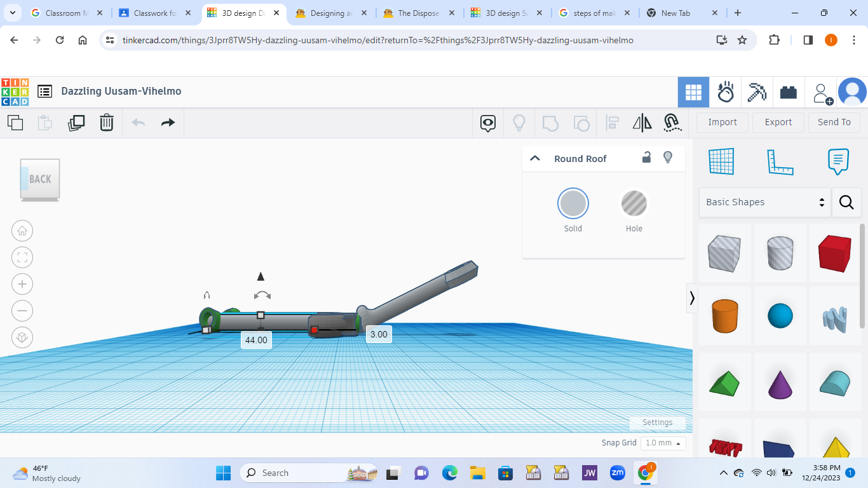Viewport: 868px width, 488px height.
Task: Open the Notes panel speech icon
Action: (839, 162)
